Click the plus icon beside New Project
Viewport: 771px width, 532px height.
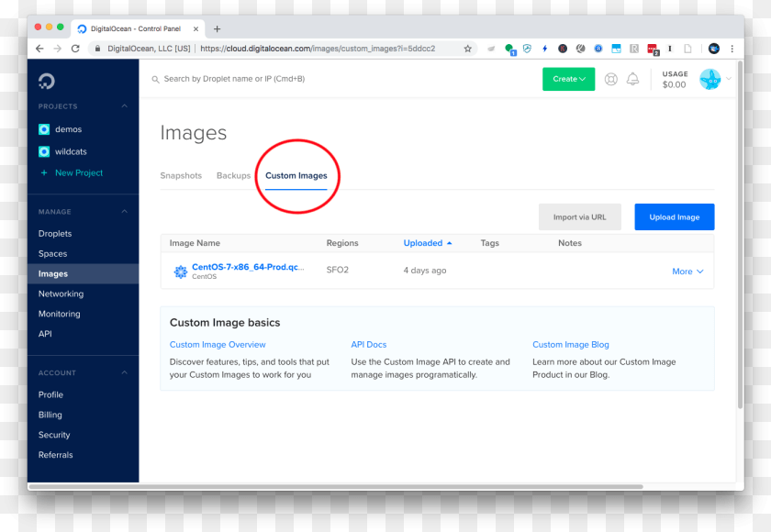[44, 173]
